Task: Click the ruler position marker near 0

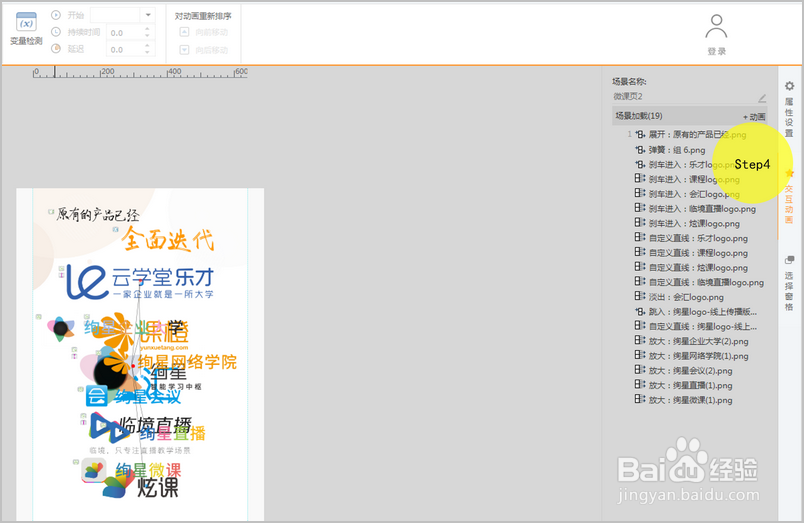Action: pos(55,72)
